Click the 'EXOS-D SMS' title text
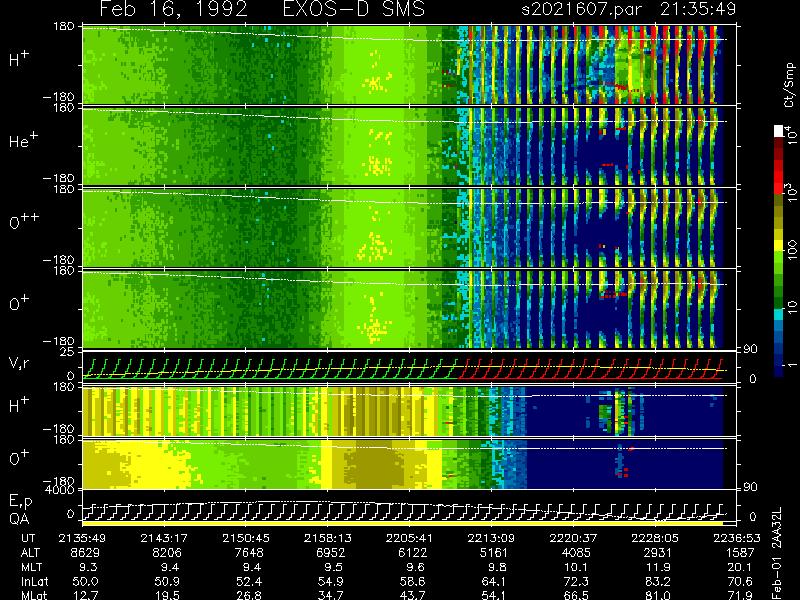 point(354,9)
